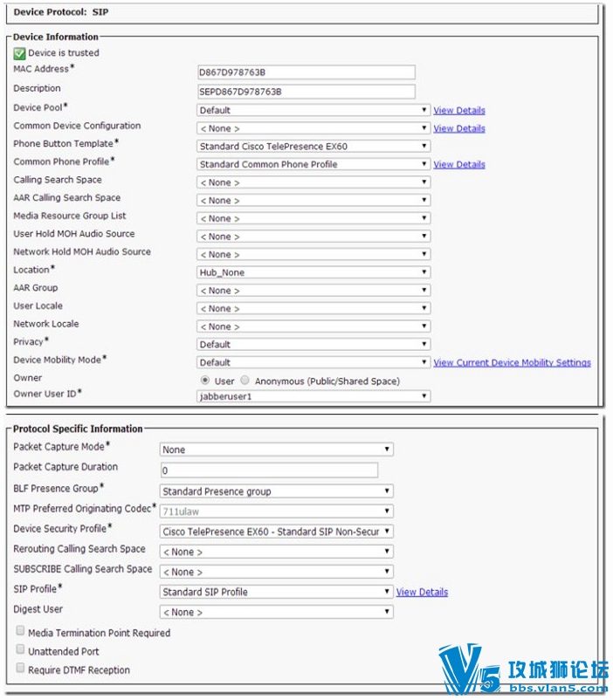Click the green Device is trusted checkmark icon

[x=19, y=53]
